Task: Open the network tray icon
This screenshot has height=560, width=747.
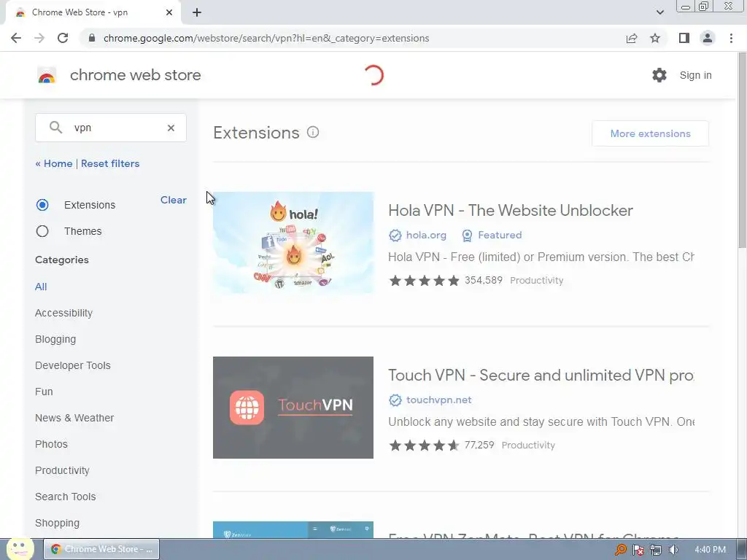Action: [x=656, y=550]
